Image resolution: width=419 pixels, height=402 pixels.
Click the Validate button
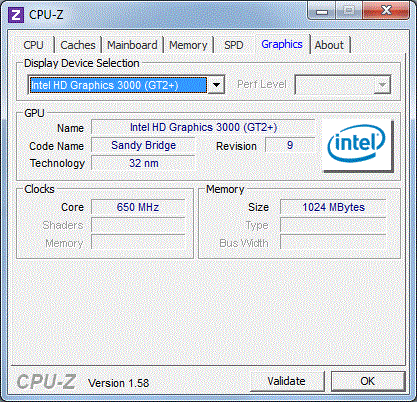click(x=287, y=381)
